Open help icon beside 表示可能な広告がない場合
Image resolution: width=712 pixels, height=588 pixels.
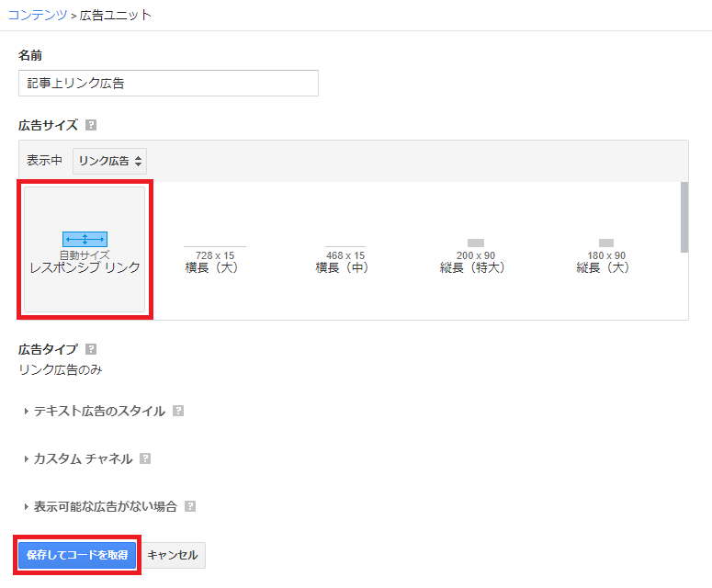(190, 506)
